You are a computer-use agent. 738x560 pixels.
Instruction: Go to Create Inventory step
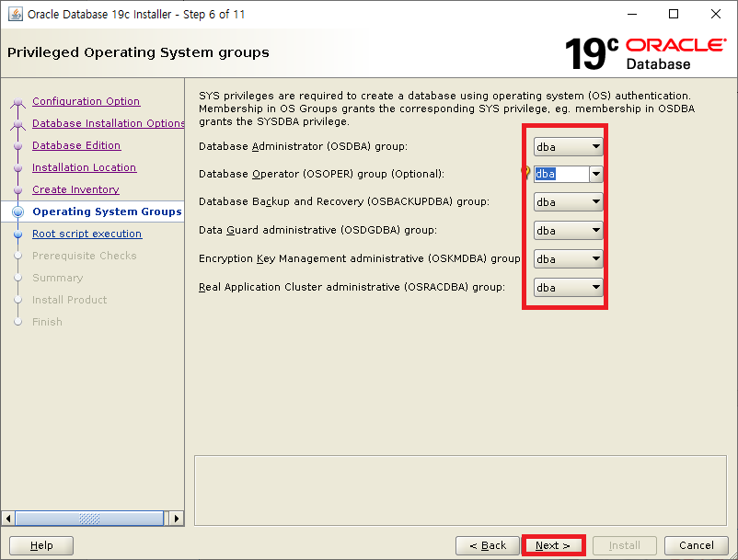coord(75,189)
